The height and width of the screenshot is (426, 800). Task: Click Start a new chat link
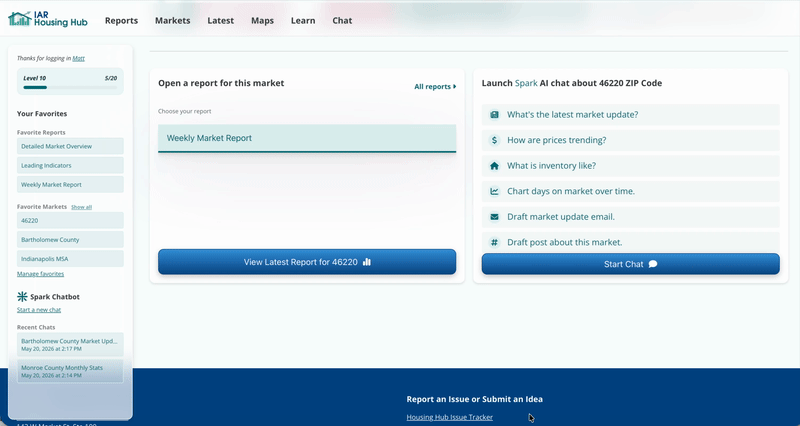tap(39, 310)
